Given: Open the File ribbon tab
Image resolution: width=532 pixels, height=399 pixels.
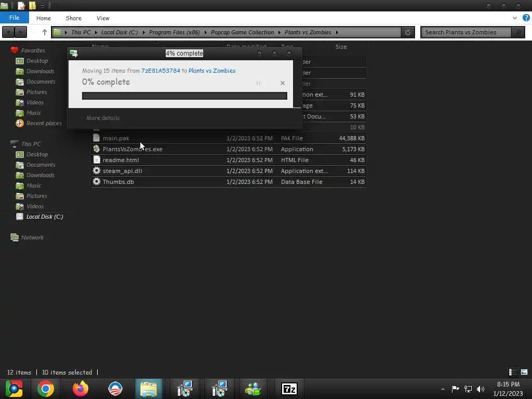Looking at the screenshot, I should [14, 18].
